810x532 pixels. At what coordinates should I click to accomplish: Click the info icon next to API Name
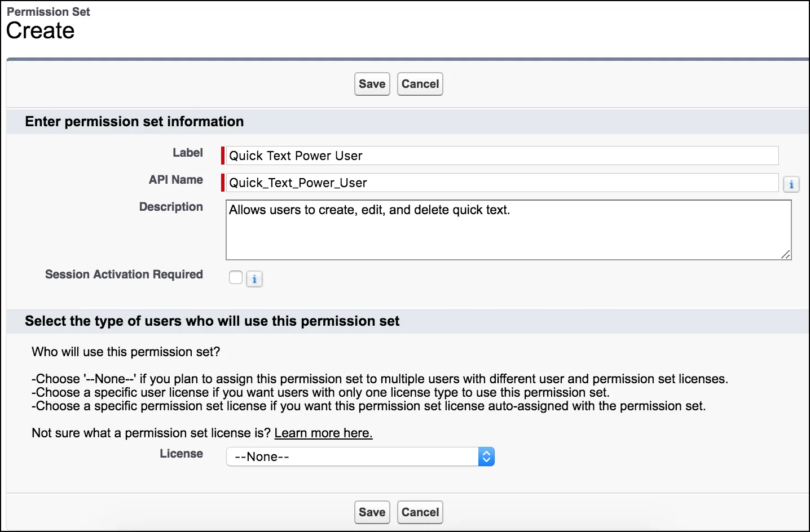pyautogui.click(x=791, y=184)
